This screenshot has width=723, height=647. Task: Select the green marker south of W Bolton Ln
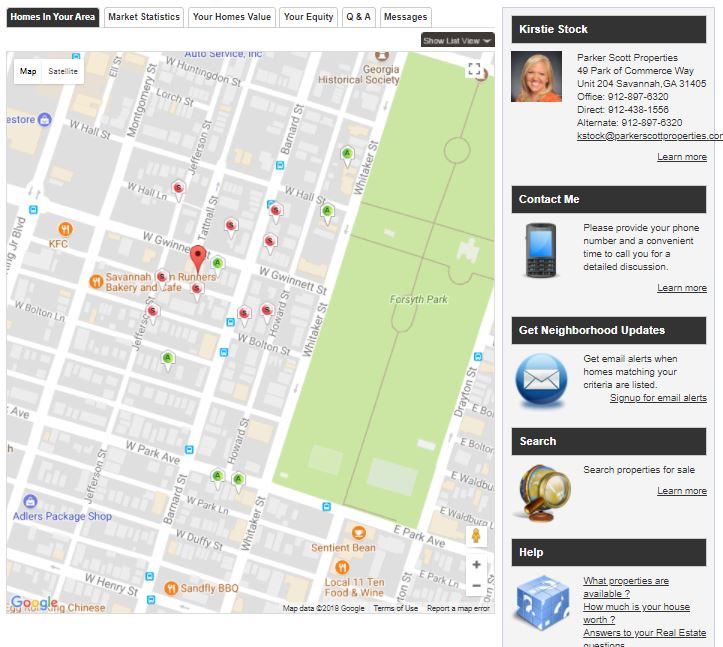[x=168, y=359]
